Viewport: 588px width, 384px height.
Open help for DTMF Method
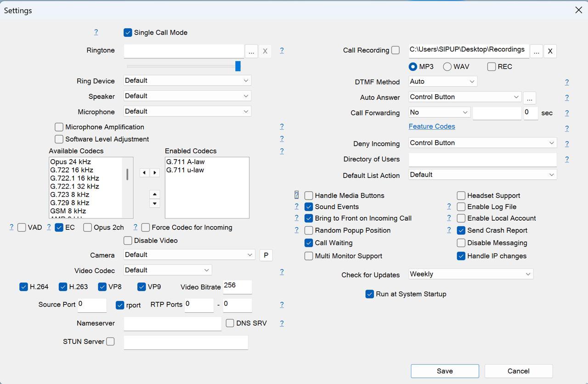(x=566, y=82)
